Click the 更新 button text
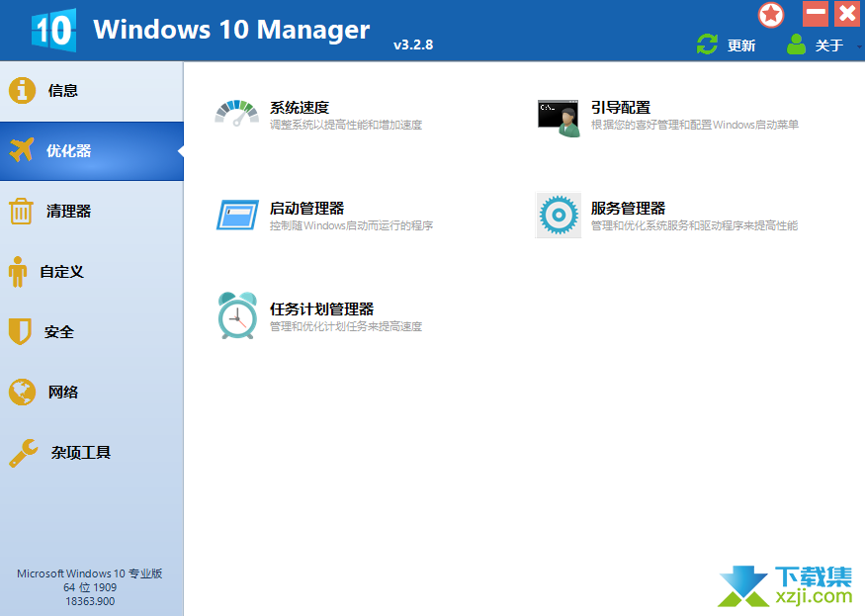The width and height of the screenshot is (865, 616). (x=740, y=45)
